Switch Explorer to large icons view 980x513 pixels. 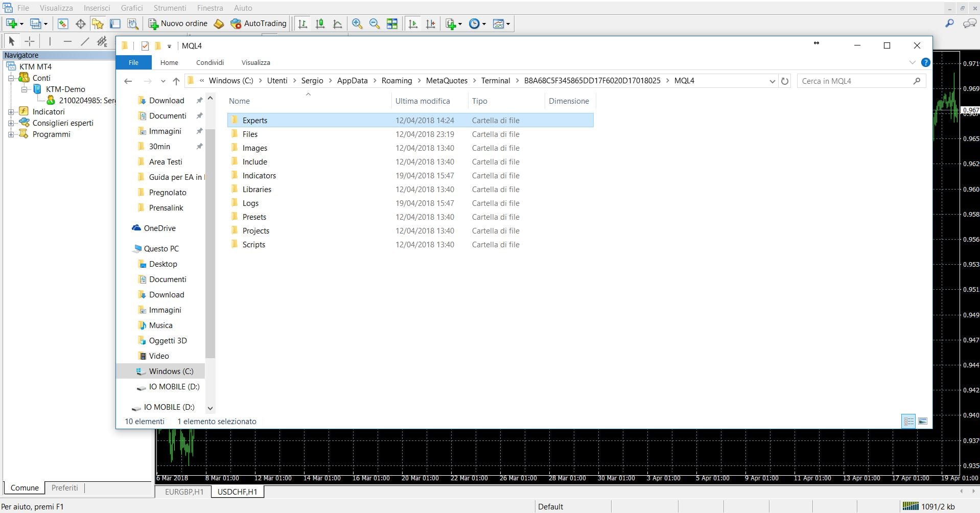tap(923, 422)
